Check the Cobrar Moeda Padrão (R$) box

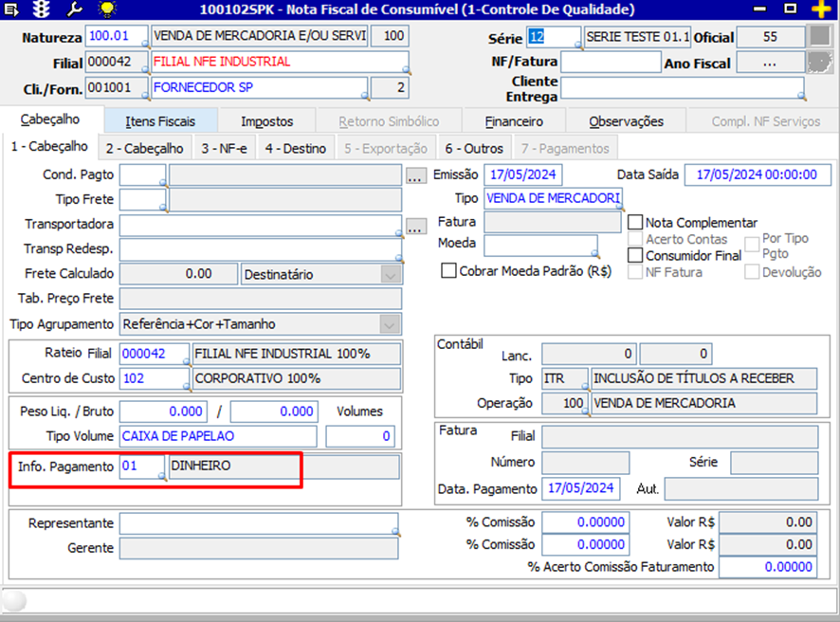pyautogui.click(x=449, y=270)
